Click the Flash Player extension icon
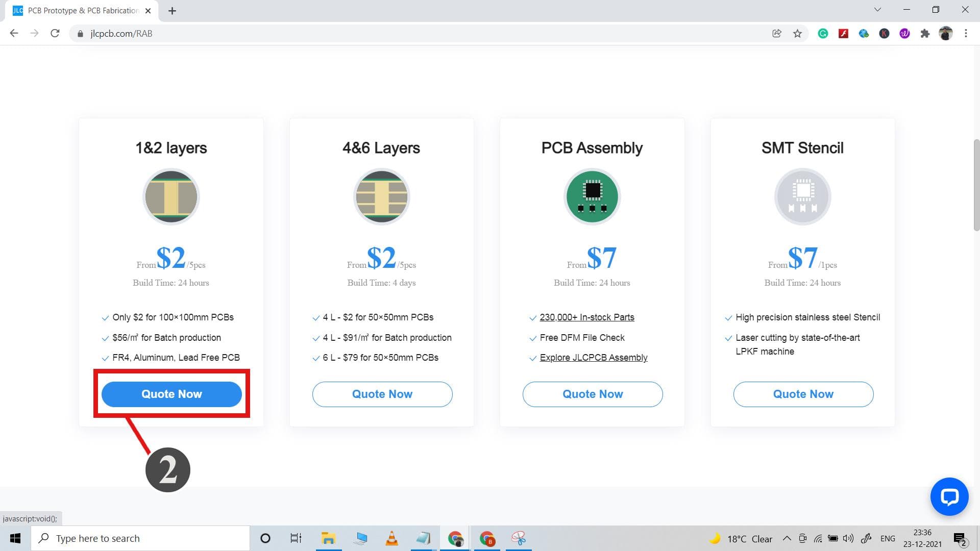The image size is (980, 551). coord(844,33)
